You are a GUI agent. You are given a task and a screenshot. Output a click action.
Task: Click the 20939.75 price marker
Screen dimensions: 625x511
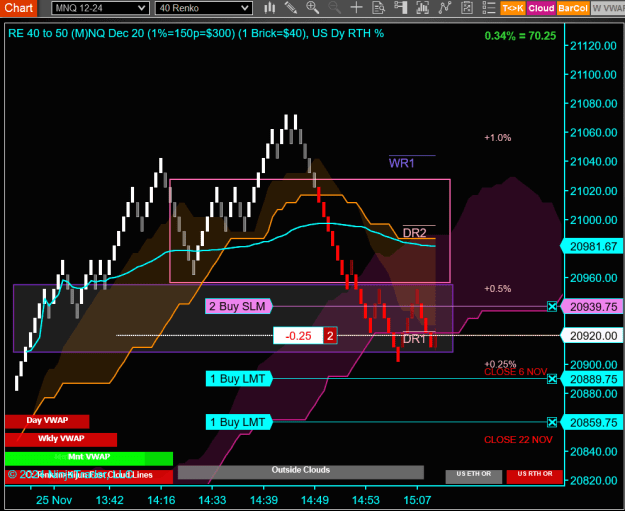pyautogui.click(x=592, y=307)
